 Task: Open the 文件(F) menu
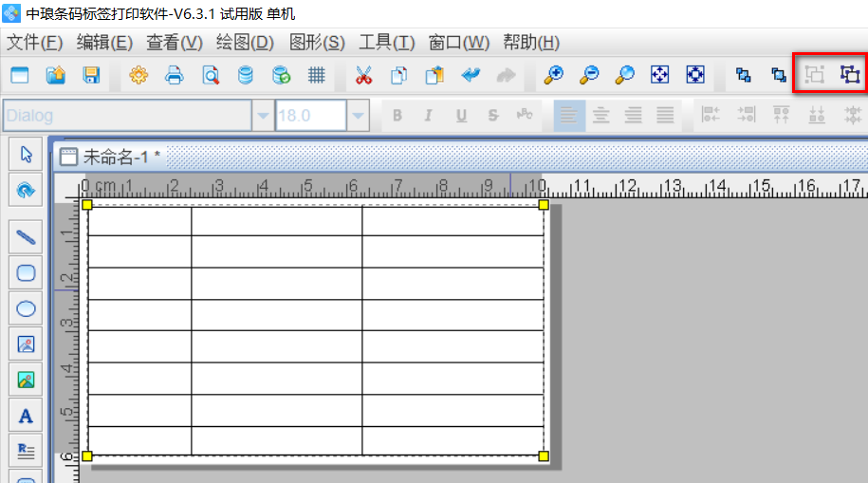pyautogui.click(x=35, y=43)
